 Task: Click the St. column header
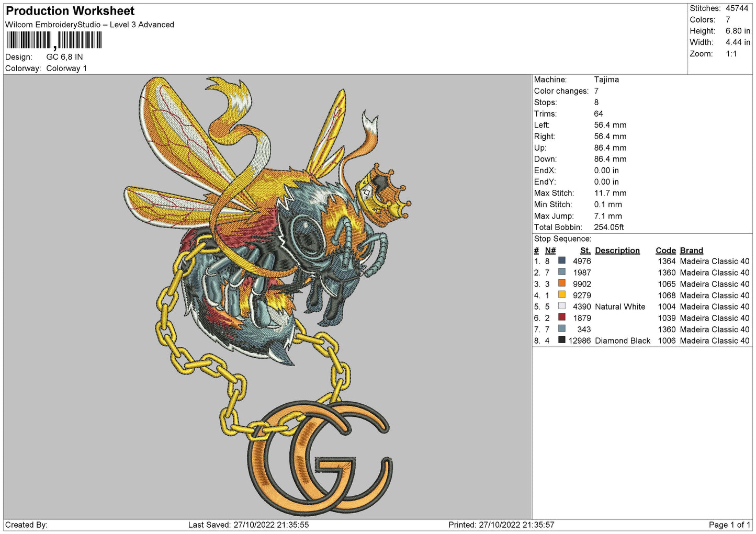585,251
